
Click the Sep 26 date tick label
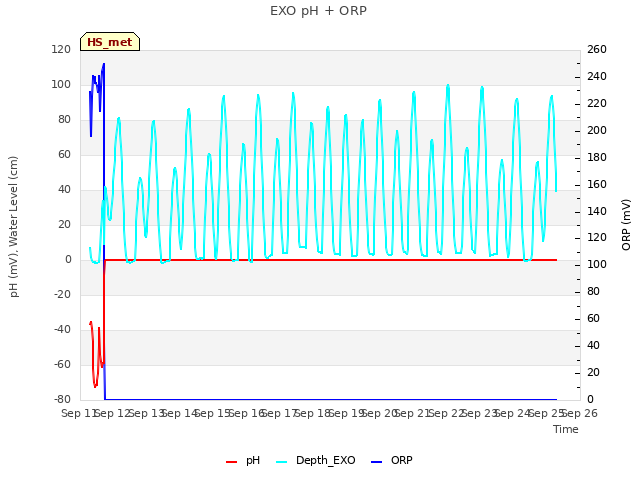[x=580, y=413]
